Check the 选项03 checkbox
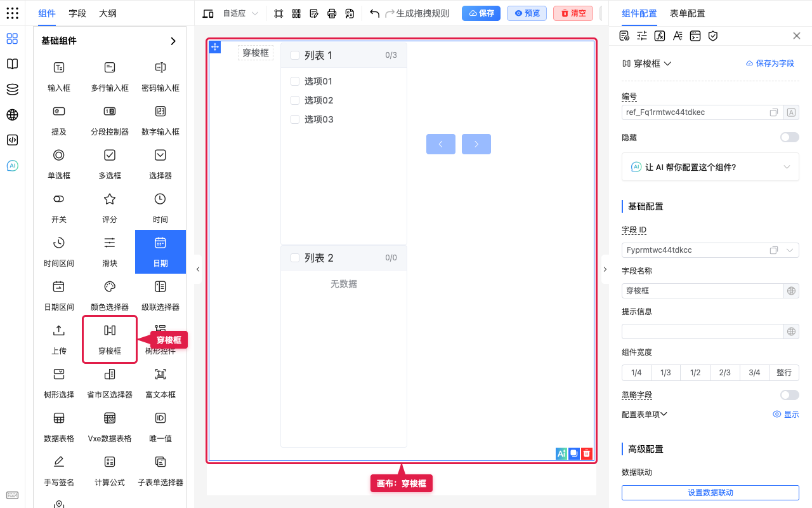 point(294,119)
